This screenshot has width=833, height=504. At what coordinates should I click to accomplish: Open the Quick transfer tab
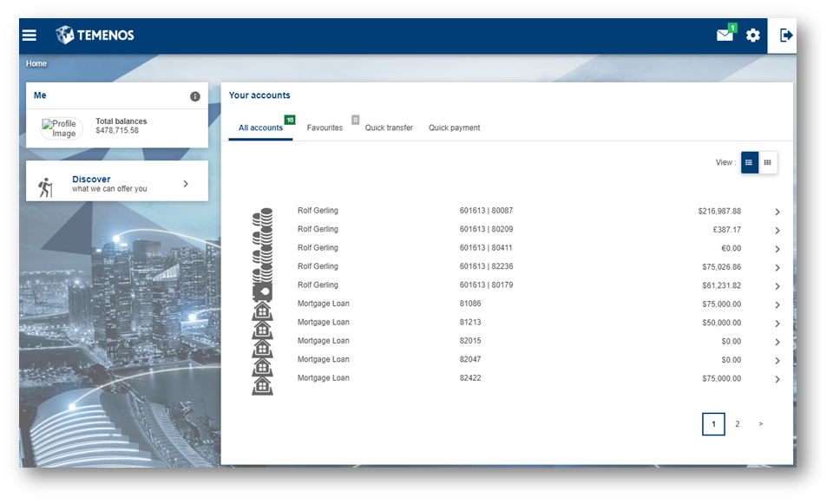point(389,128)
